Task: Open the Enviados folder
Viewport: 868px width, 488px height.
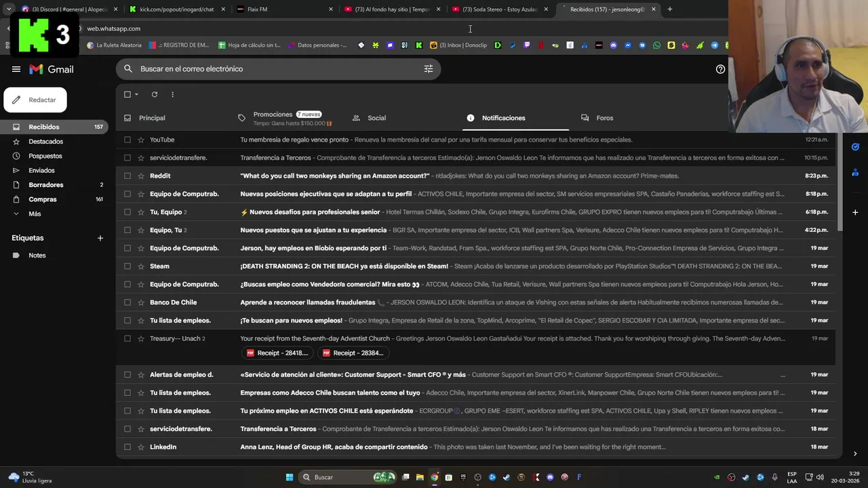Action: point(41,170)
